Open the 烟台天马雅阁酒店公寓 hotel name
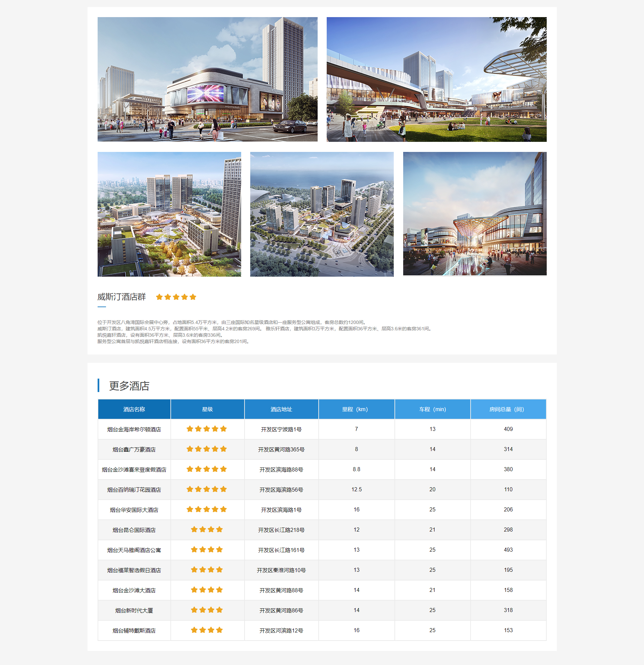 134,550
